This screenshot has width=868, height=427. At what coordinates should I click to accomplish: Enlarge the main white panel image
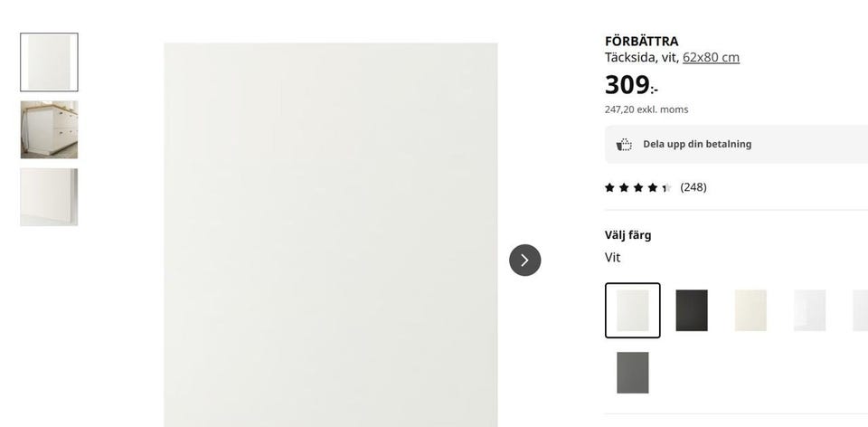click(331, 235)
